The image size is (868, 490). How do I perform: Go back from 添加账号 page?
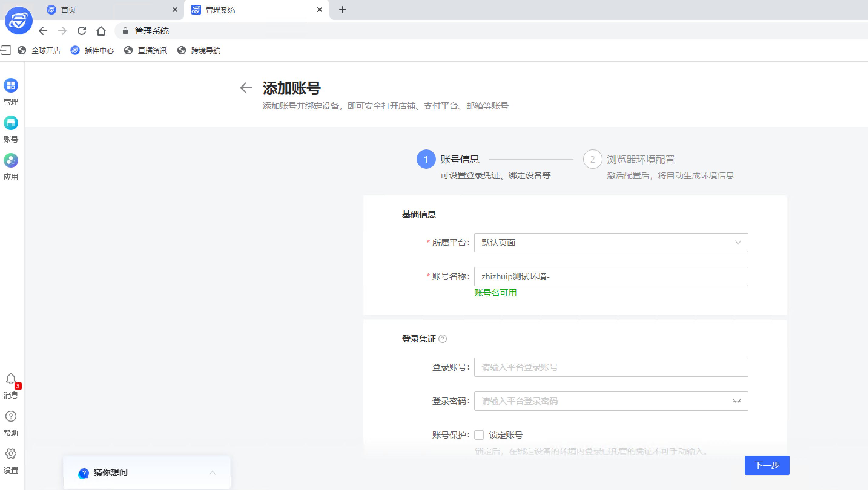(246, 88)
